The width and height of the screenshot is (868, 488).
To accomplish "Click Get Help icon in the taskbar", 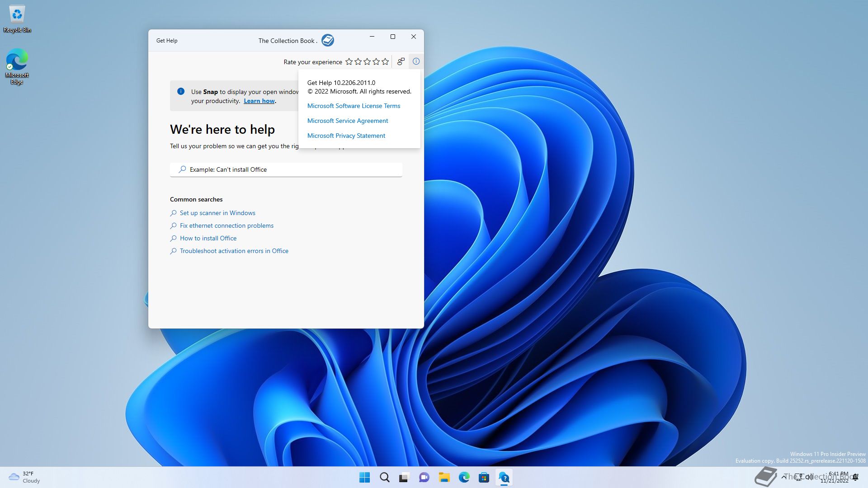I will click(504, 477).
